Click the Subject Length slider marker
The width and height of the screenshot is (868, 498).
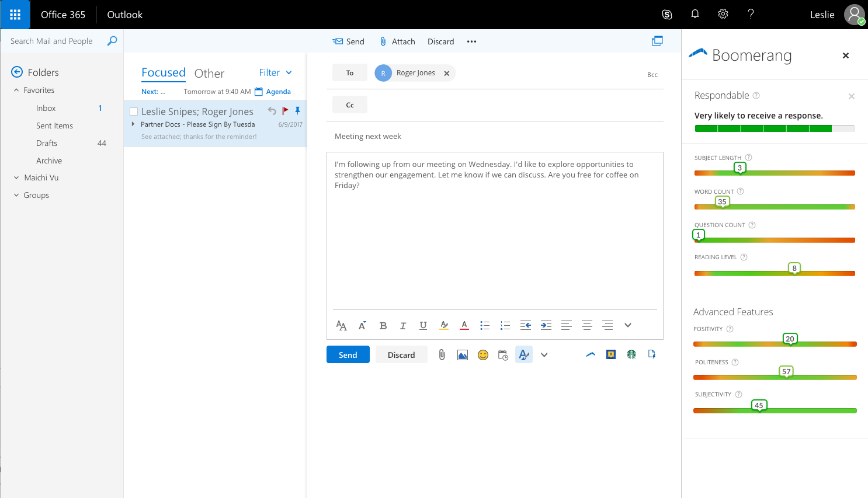coord(740,168)
